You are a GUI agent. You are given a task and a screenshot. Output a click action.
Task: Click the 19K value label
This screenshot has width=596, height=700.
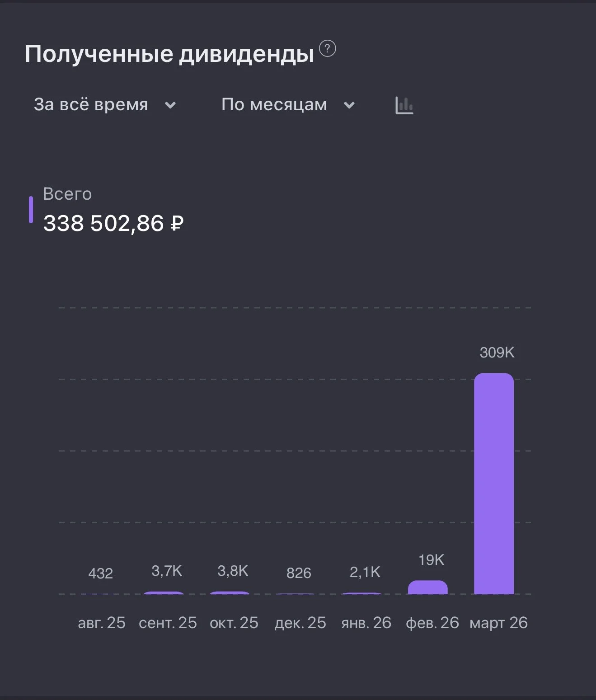tap(431, 560)
